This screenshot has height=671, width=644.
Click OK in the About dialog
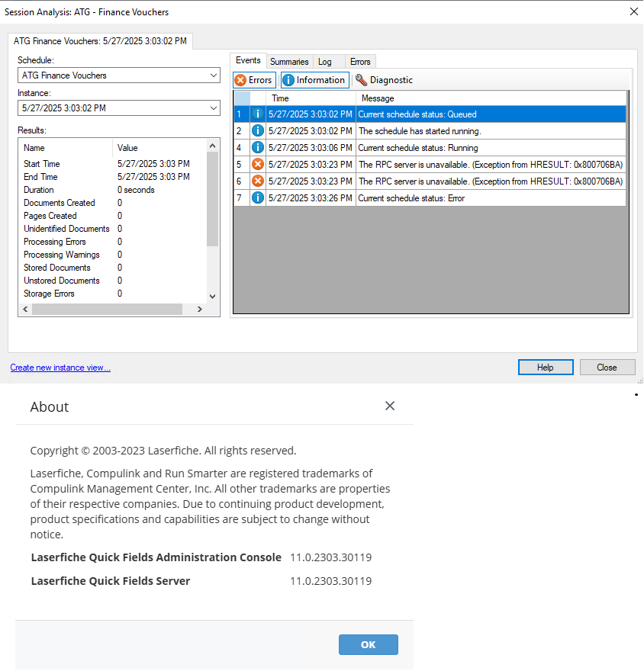pyautogui.click(x=369, y=644)
